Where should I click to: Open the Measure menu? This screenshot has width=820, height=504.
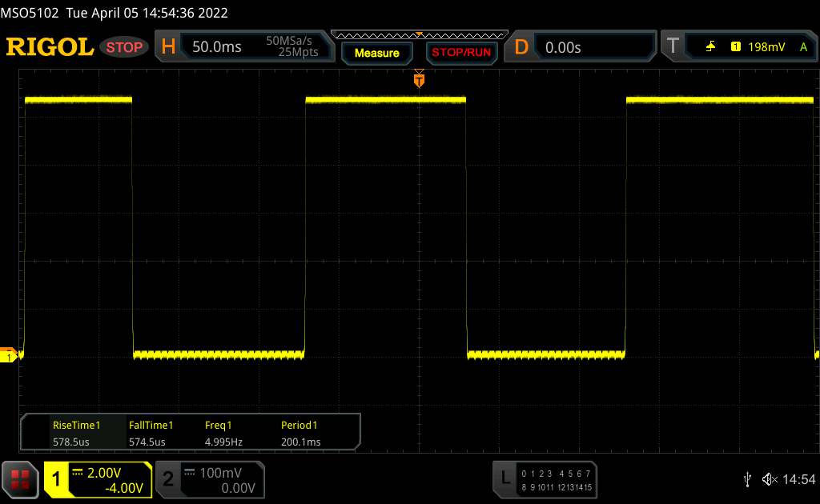click(376, 53)
